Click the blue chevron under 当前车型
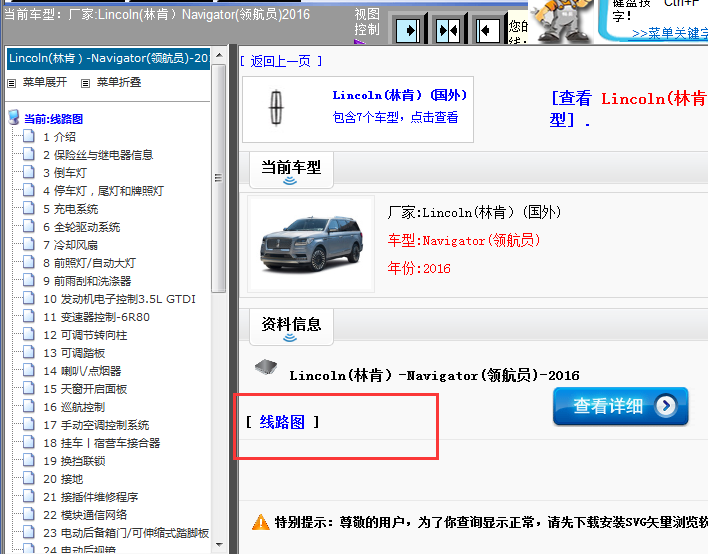Image resolution: width=708 pixels, height=554 pixels. (x=290, y=181)
